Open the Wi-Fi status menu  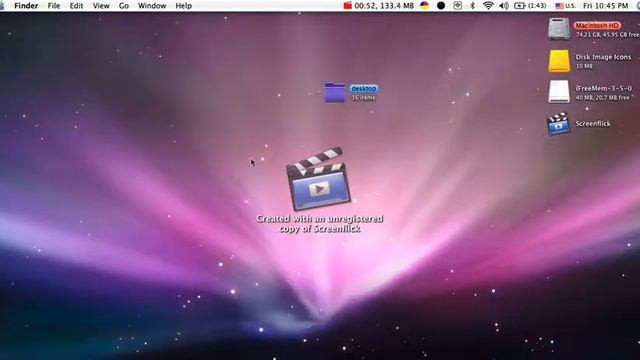488,6
